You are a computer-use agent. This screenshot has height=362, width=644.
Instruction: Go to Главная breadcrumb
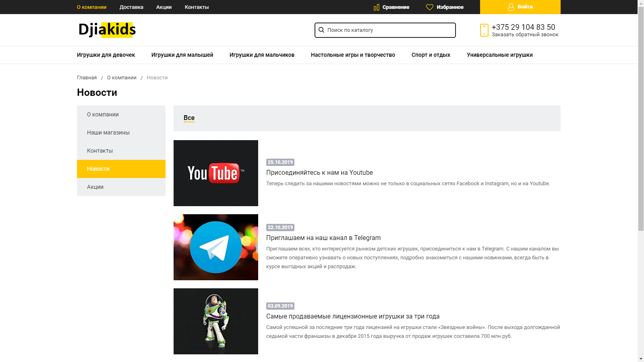(87, 78)
